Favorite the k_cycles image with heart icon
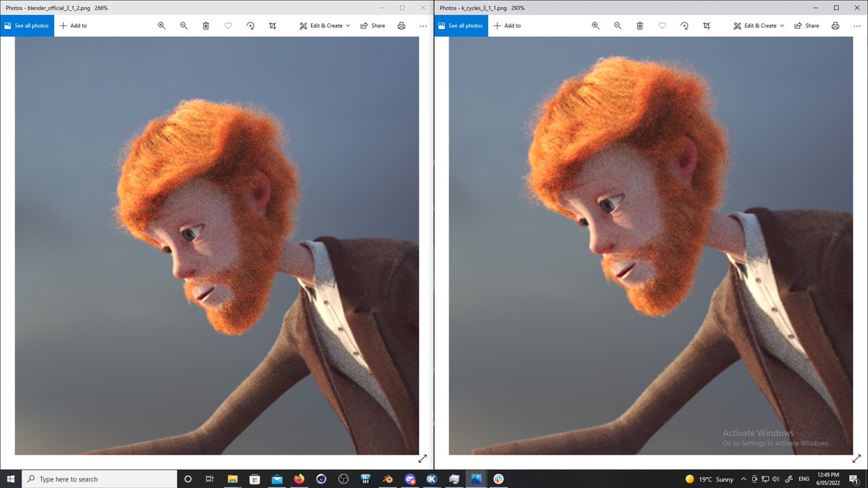Screen dimensions: 868x488 coord(662,25)
